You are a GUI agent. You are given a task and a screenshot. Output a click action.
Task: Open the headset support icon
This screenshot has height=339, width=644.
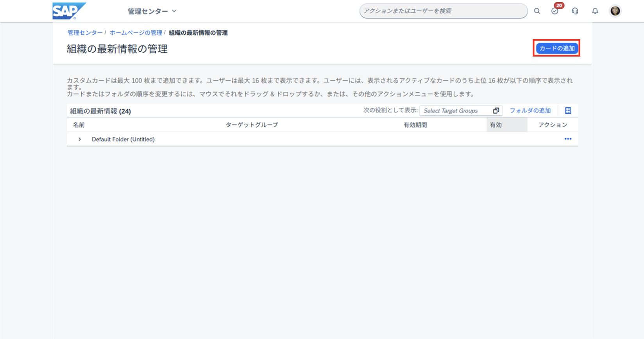click(x=575, y=11)
